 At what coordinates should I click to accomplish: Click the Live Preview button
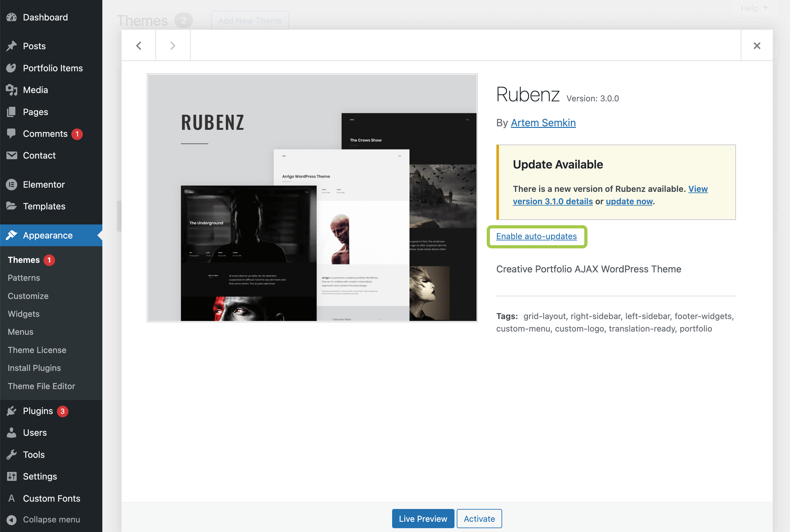click(423, 519)
